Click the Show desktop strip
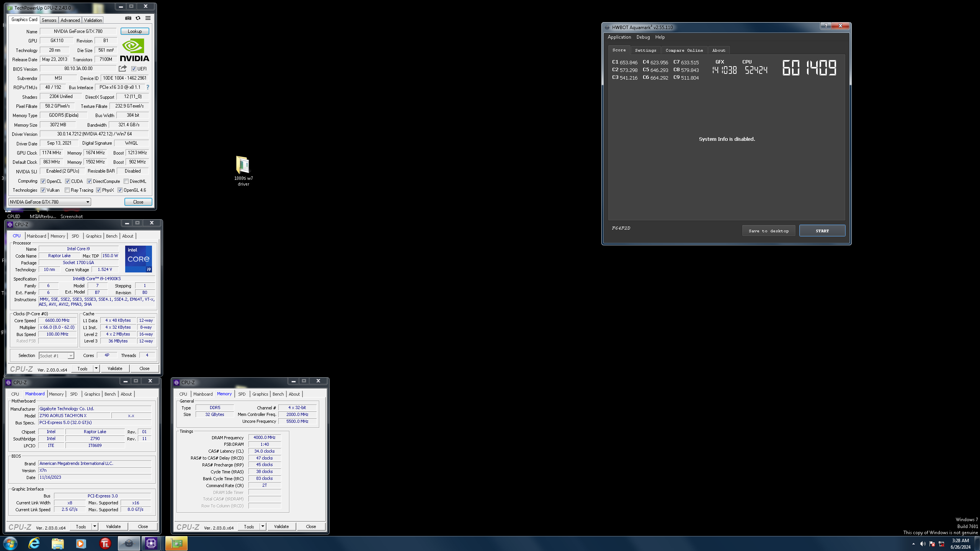This screenshot has height=551, width=980. pos(977,544)
